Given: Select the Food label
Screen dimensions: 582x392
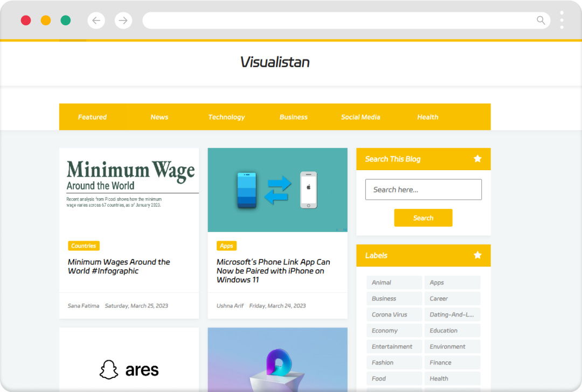Looking at the screenshot, I should (394, 379).
